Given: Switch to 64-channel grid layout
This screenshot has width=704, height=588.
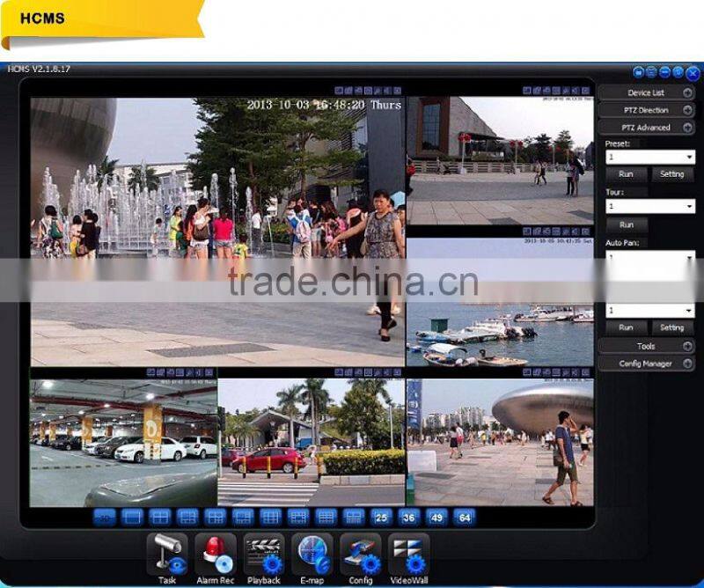Looking at the screenshot, I should pyautogui.click(x=463, y=518).
